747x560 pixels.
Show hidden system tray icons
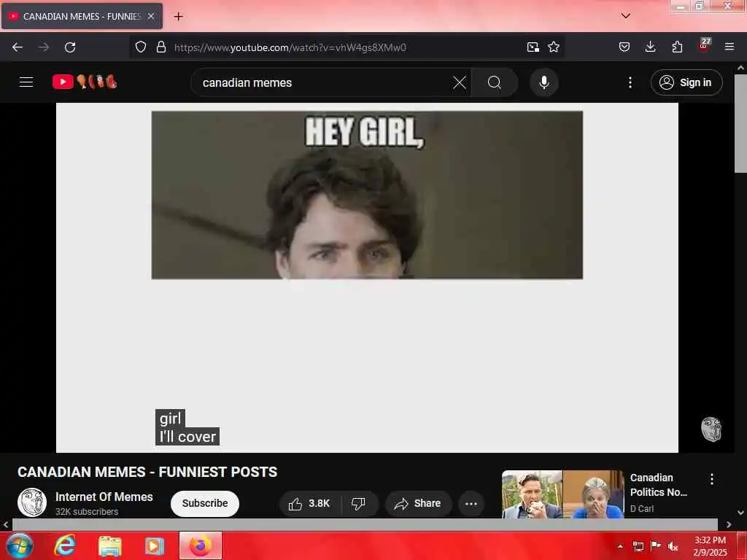click(620, 546)
